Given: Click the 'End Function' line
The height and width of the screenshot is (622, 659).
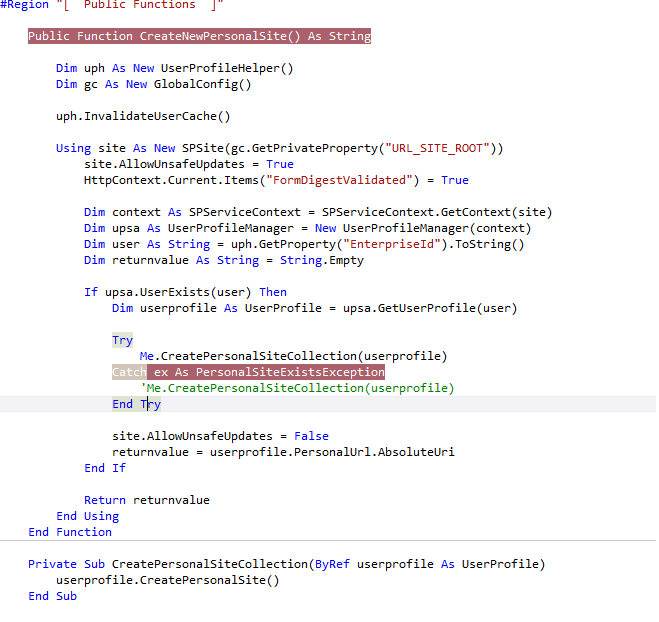Looking at the screenshot, I should coord(70,532).
